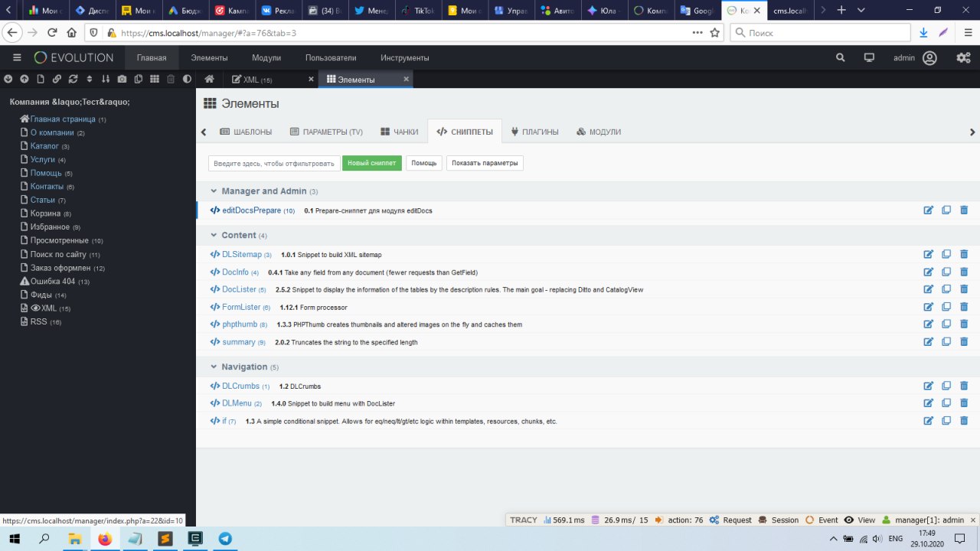
Task: Collapse the Content snippet category
Action: point(213,235)
